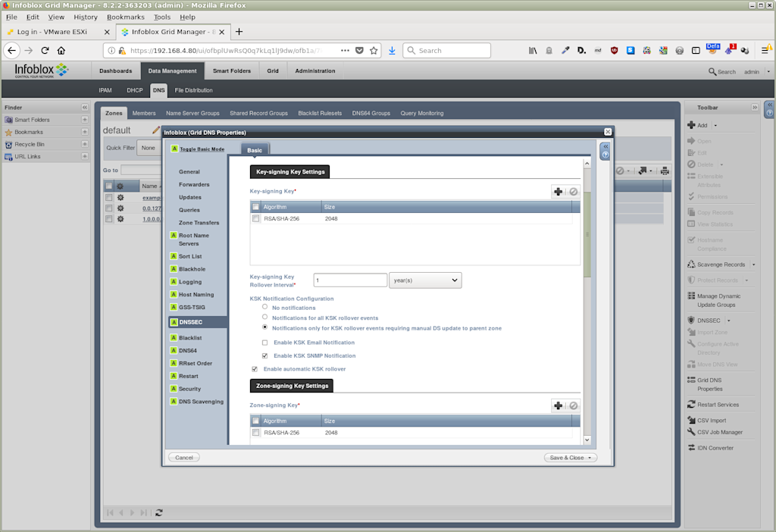The width and height of the screenshot is (776, 532).
Task: Select Notifications for all KSK rollover events
Action: pyautogui.click(x=264, y=318)
